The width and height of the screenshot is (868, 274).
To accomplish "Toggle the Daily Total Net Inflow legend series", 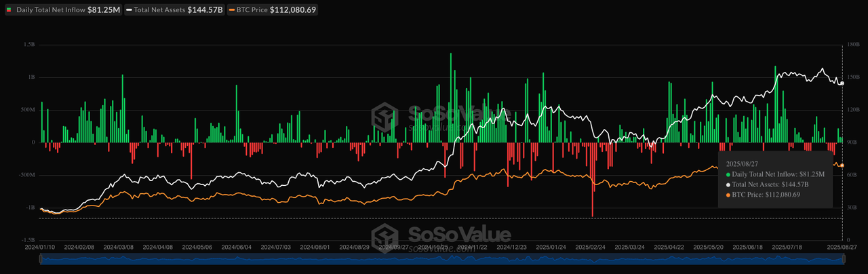I will 64,9.
